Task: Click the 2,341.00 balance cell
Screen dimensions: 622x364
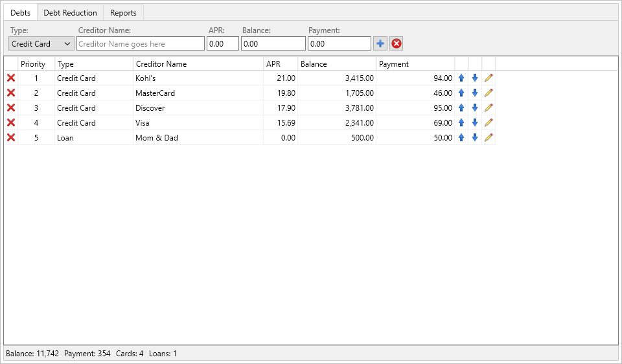Action: (337, 122)
